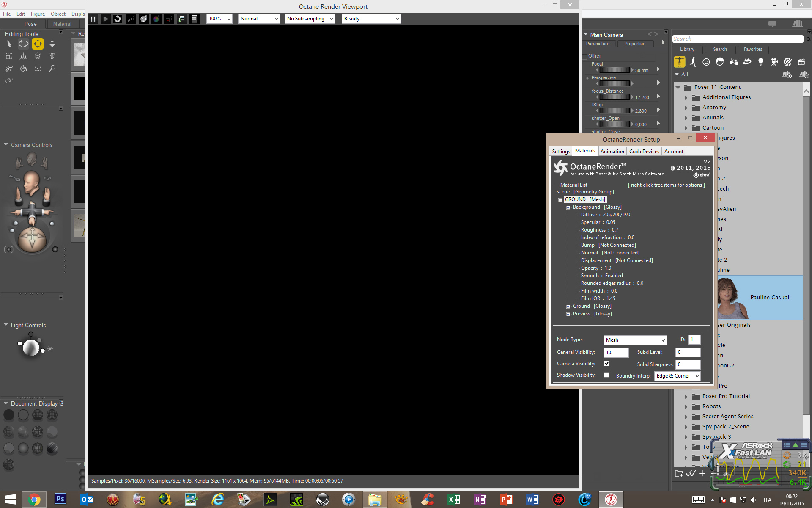Select the Hair library category icon
The height and width of the screenshot is (508, 812).
[x=720, y=62]
